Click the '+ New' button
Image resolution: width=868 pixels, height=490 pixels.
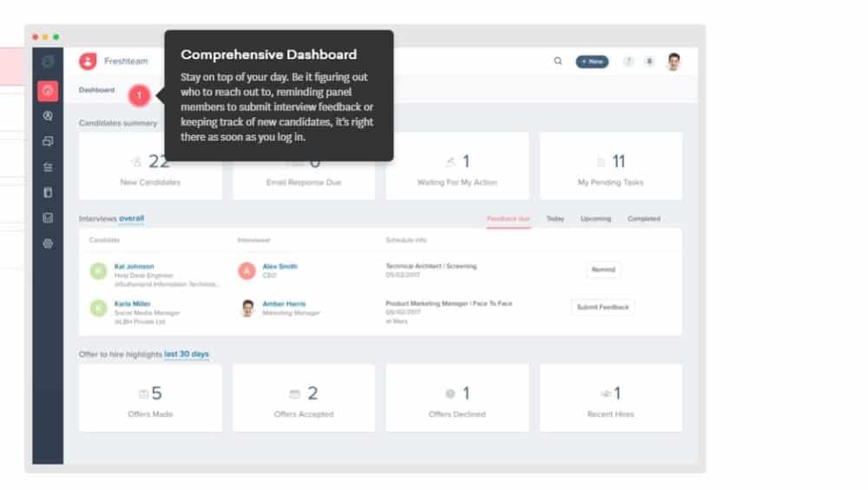click(592, 62)
